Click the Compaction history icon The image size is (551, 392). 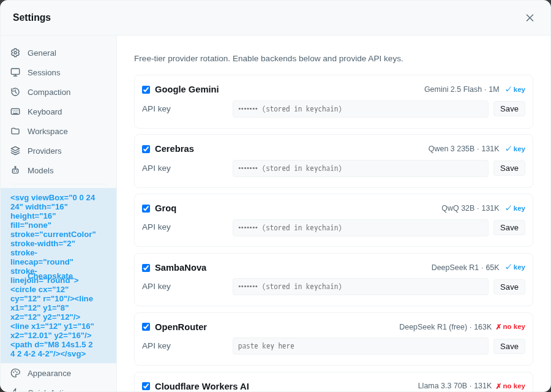[x=15, y=92]
